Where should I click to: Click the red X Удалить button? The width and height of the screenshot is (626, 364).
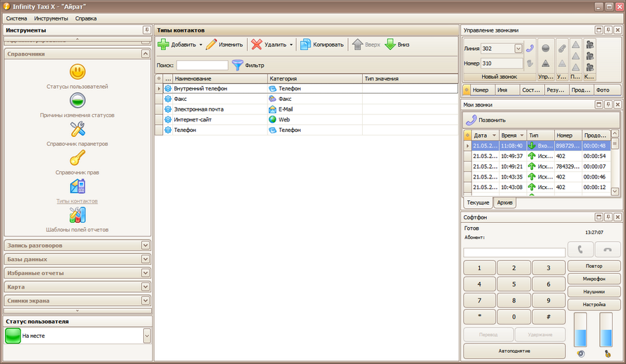pyautogui.click(x=269, y=44)
